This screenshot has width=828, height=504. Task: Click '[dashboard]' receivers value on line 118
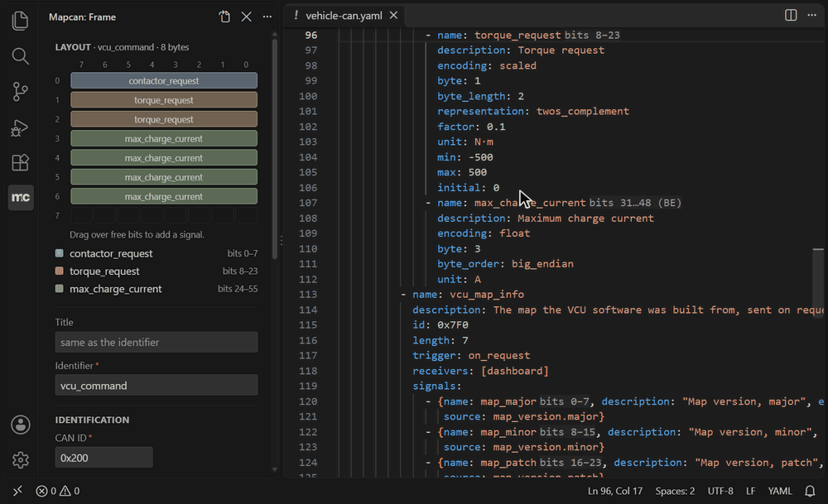pos(515,371)
